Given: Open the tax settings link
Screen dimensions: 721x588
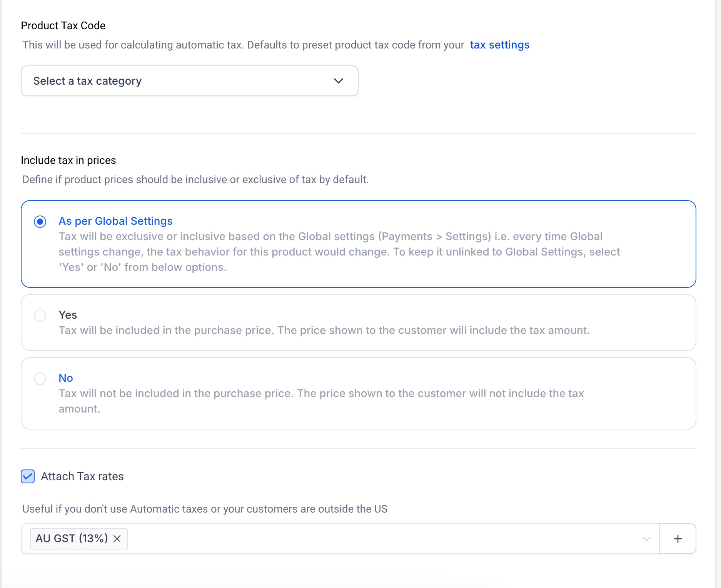Looking at the screenshot, I should pos(499,45).
